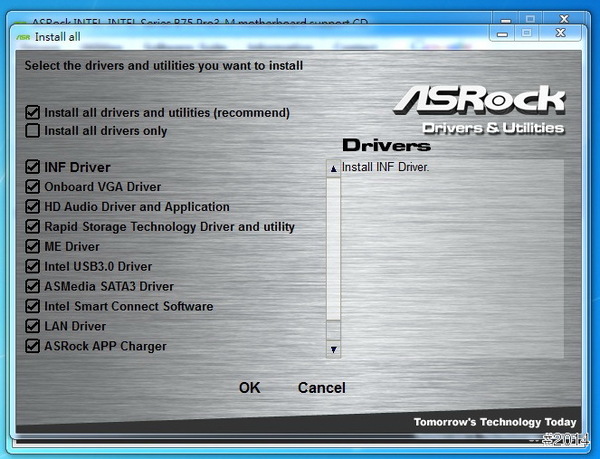Click Cancel to abort the install
The width and height of the screenshot is (600, 459).
[321, 388]
